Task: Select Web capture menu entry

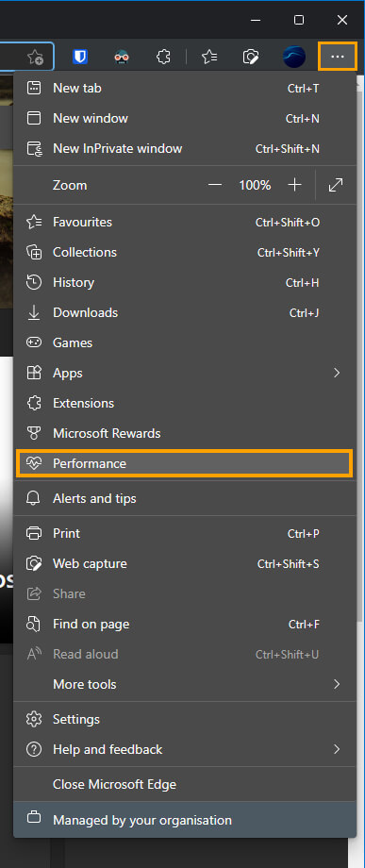Action: click(x=185, y=563)
